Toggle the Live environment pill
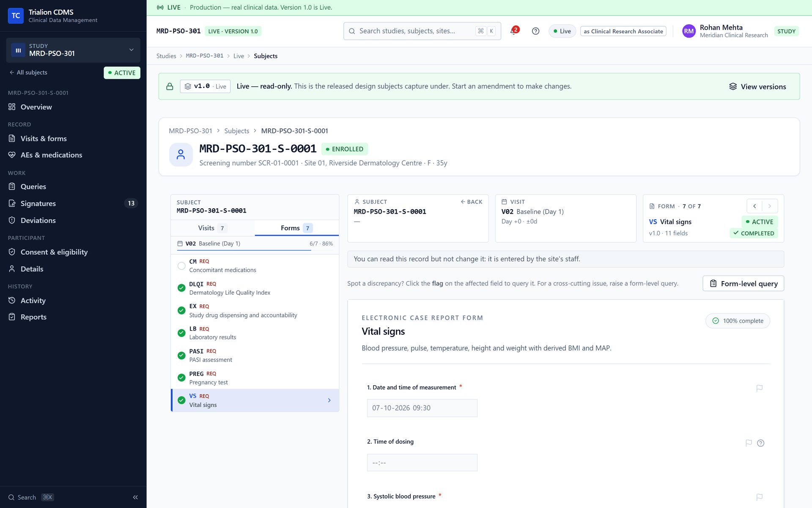This screenshot has height=508, width=812. point(562,31)
